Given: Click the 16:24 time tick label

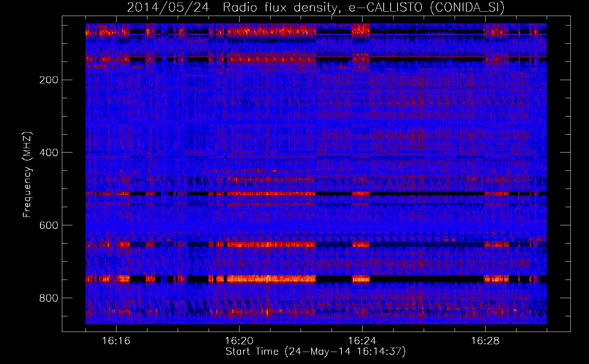Looking at the screenshot, I should [362, 341].
